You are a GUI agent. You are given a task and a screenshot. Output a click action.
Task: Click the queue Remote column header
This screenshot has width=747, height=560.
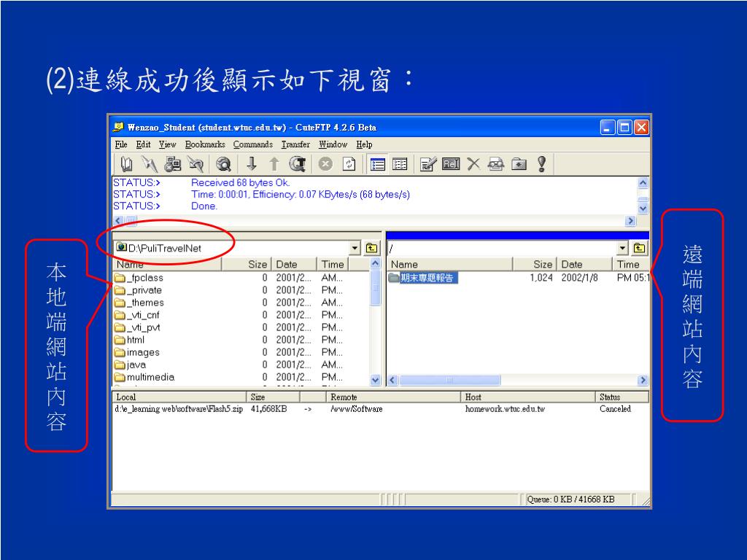pyautogui.click(x=393, y=397)
